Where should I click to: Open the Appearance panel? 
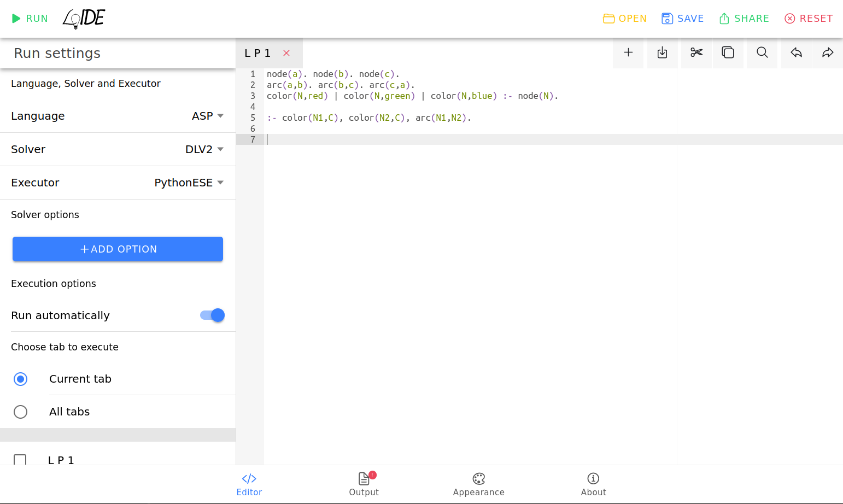pos(478,485)
